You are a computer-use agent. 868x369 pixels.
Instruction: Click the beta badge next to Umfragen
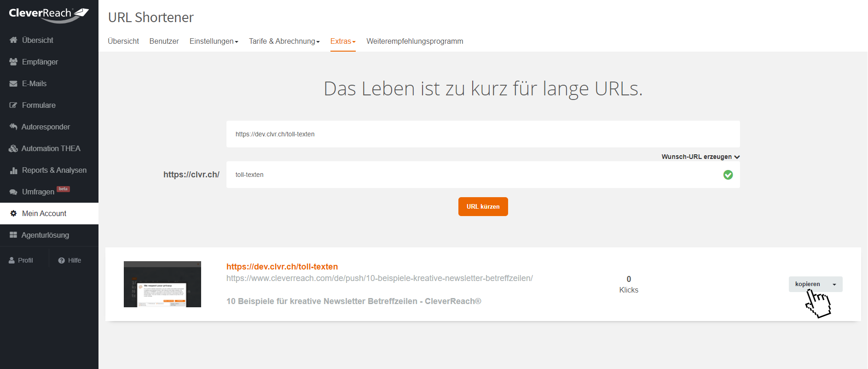(63, 189)
